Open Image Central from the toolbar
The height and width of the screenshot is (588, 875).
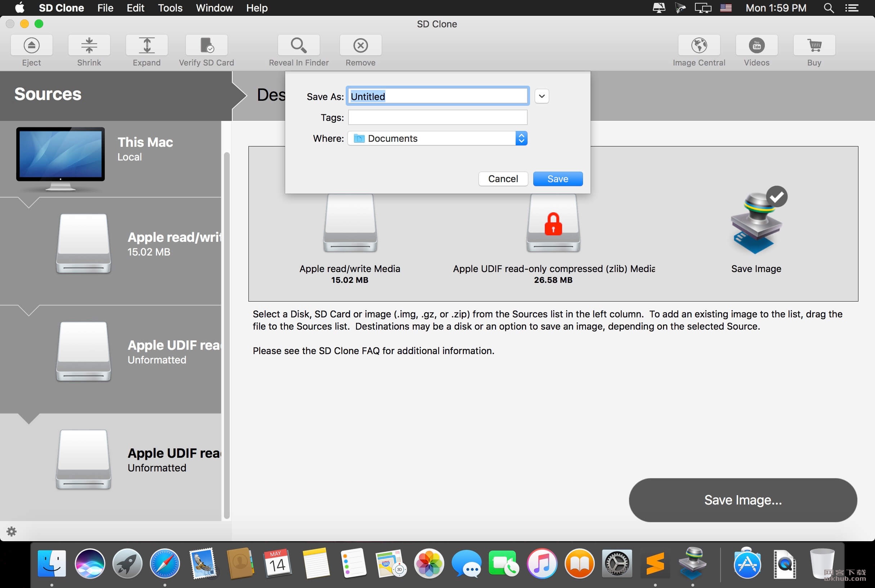pos(699,45)
